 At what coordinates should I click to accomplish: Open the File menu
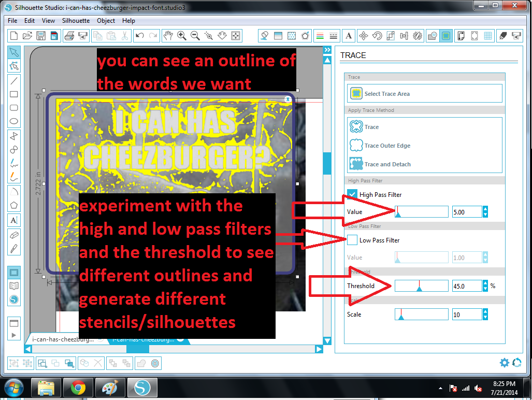pyautogui.click(x=12, y=21)
